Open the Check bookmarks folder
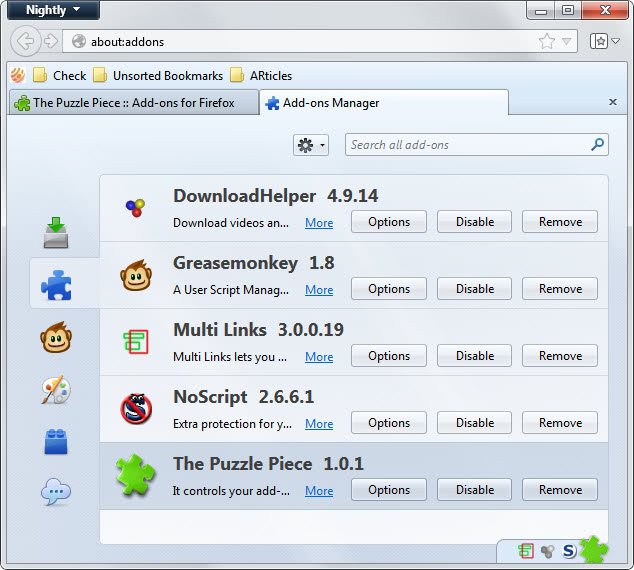 [59, 76]
